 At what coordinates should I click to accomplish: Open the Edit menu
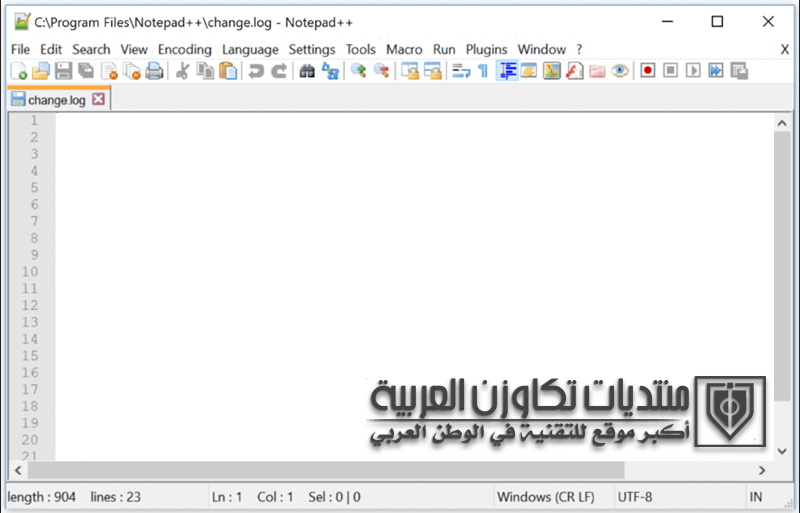coord(51,50)
